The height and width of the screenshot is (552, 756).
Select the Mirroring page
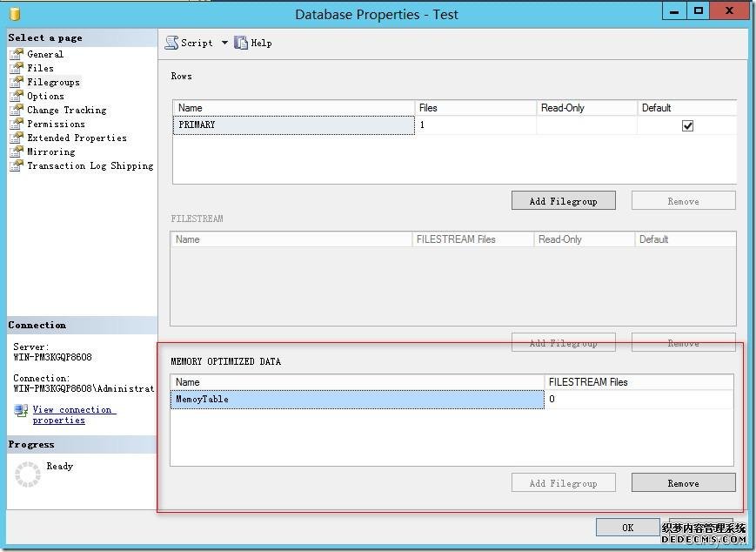click(50, 151)
